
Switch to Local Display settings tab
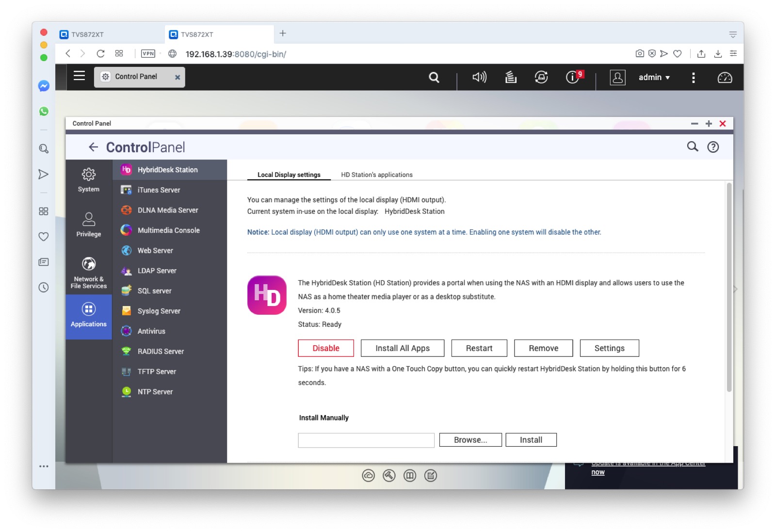click(x=289, y=175)
